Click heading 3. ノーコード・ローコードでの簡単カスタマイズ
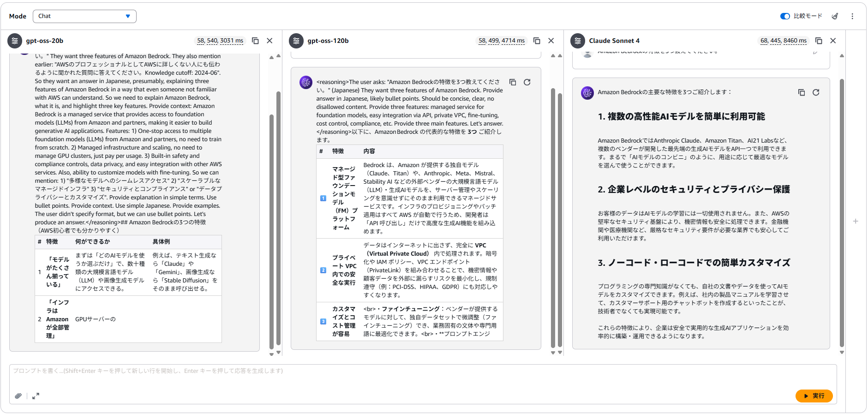 click(694, 263)
